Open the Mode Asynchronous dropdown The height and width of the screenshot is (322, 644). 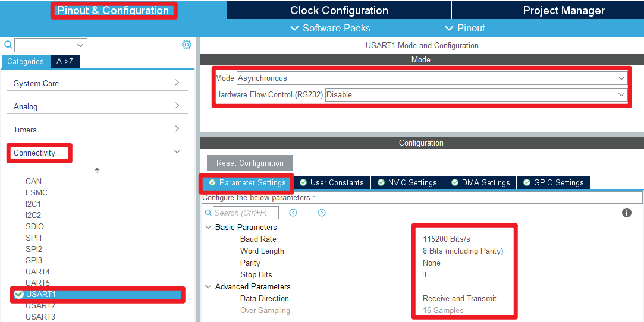tap(432, 78)
